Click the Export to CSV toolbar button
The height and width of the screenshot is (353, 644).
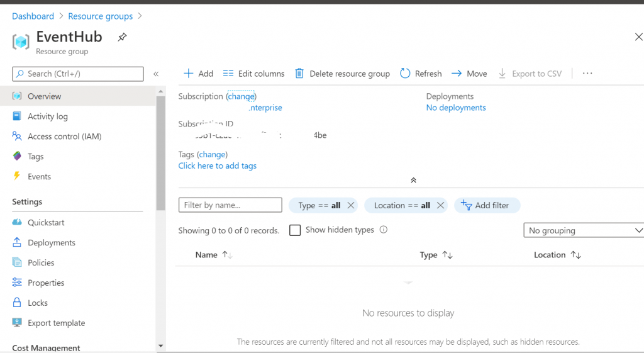pyautogui.click(x=530, y=74)
